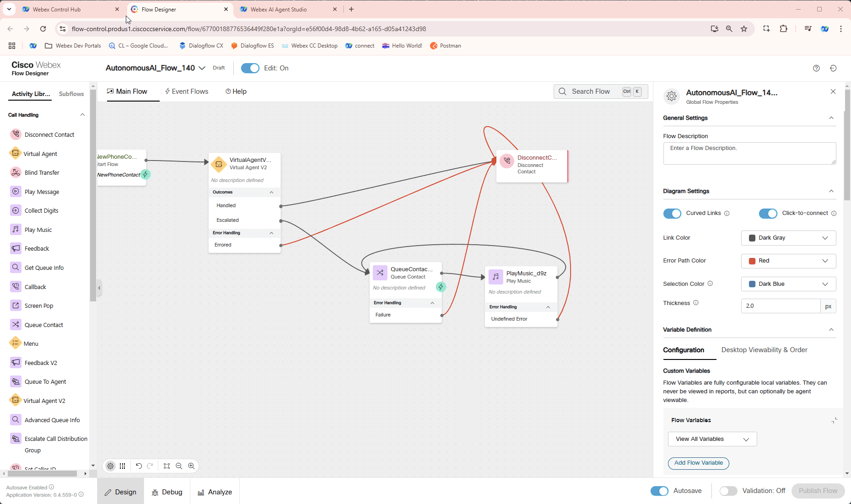Viewport: 851px width, 504px height.
Task: Click the Flow Description text field
Action: [x=749, y=153]
